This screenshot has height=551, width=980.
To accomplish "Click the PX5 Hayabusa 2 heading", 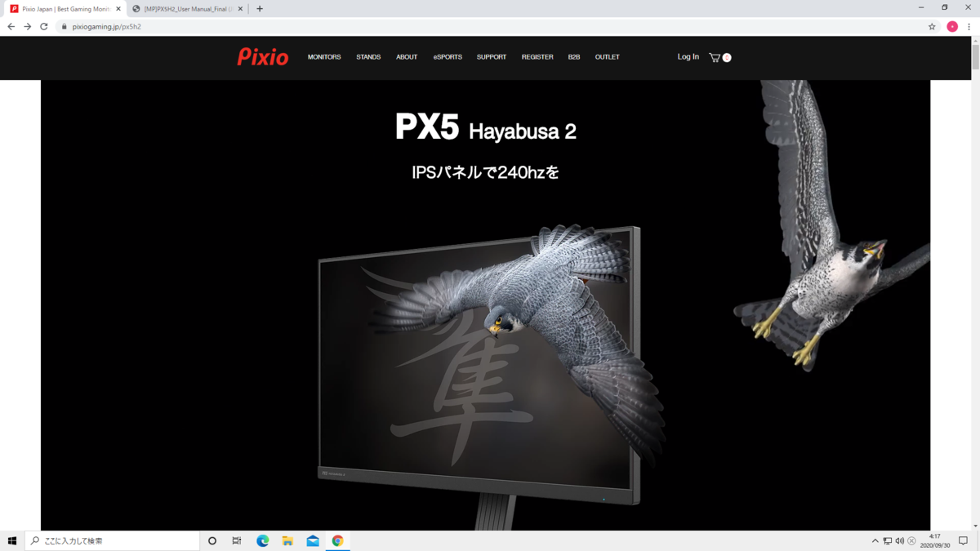I will [x=486, y=128].
